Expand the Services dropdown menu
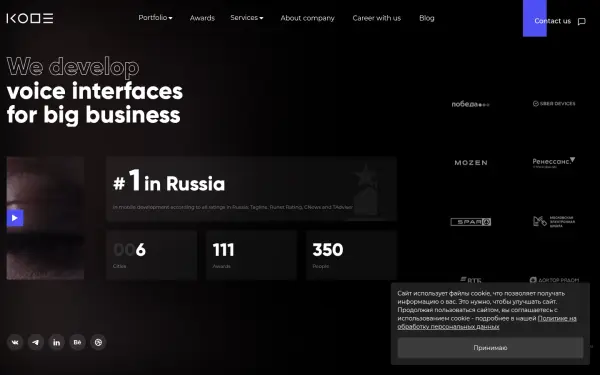The image size is (600, 375). coord(247,18)
